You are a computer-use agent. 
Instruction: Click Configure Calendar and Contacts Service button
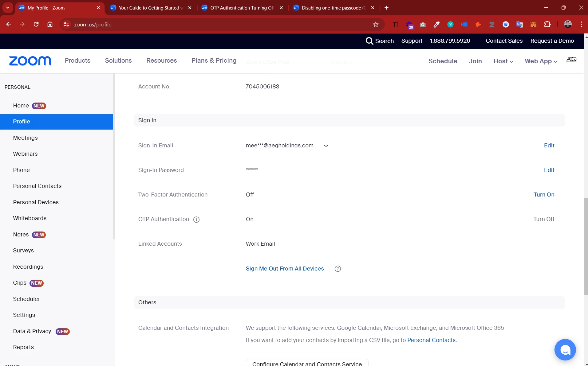[307, 363]
